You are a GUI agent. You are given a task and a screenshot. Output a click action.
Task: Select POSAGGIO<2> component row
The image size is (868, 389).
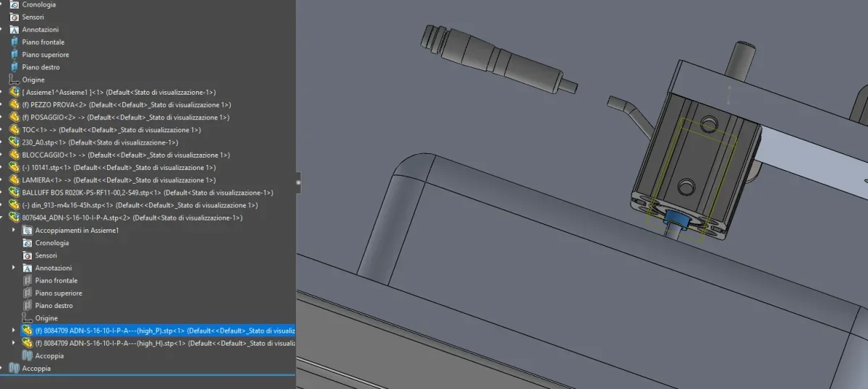[x=126, y=117]
